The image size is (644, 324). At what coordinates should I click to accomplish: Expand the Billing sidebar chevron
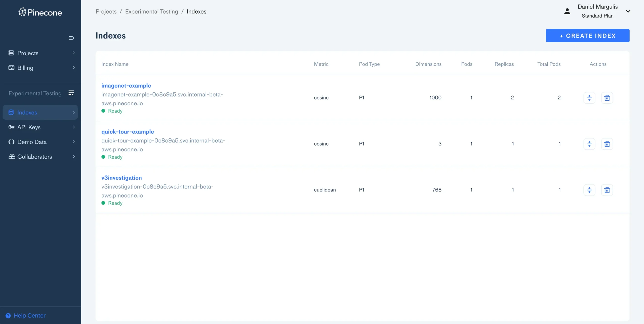coord(74,68)
